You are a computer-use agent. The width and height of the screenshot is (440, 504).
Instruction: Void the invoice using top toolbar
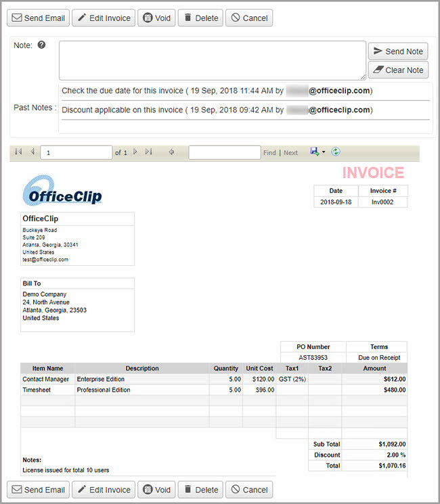click(156, 18)
